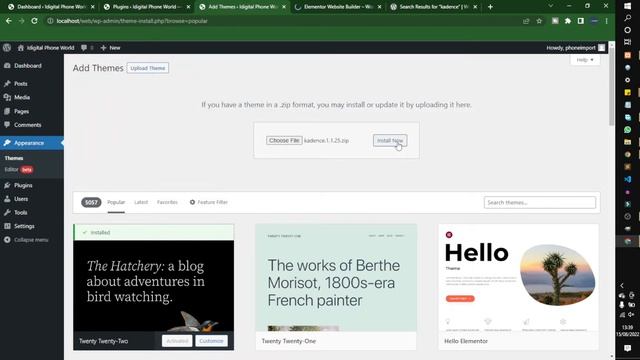The width and height of the screenshot is (640, 360).
Task: Reload the current page
Action: (x=34, y=21)
